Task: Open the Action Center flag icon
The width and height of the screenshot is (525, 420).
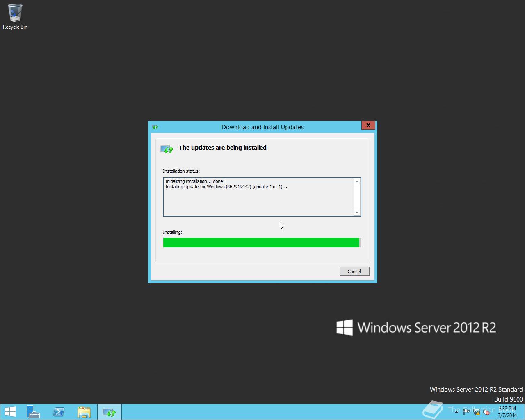Action: tap(466, 412)
